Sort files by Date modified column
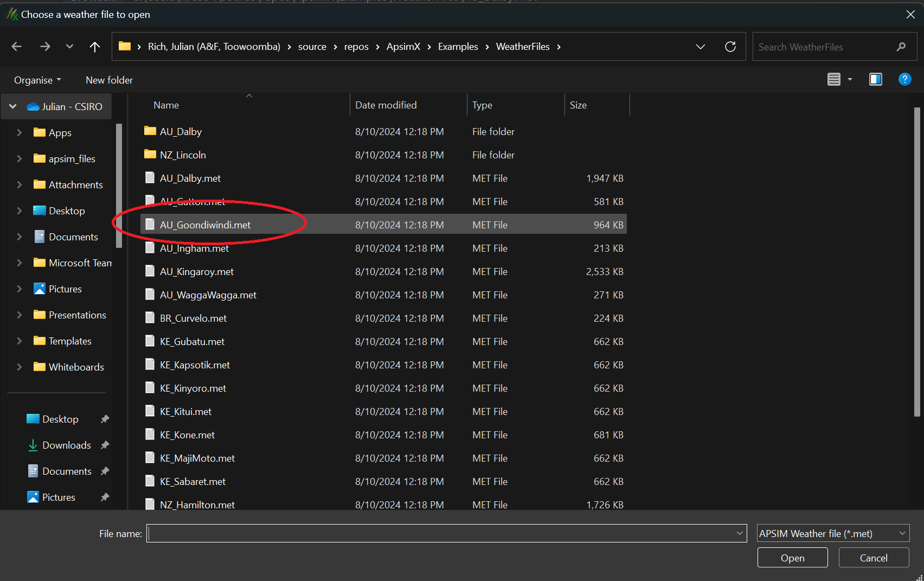Screen dimensions: 924x581 [x=386, y=105]
